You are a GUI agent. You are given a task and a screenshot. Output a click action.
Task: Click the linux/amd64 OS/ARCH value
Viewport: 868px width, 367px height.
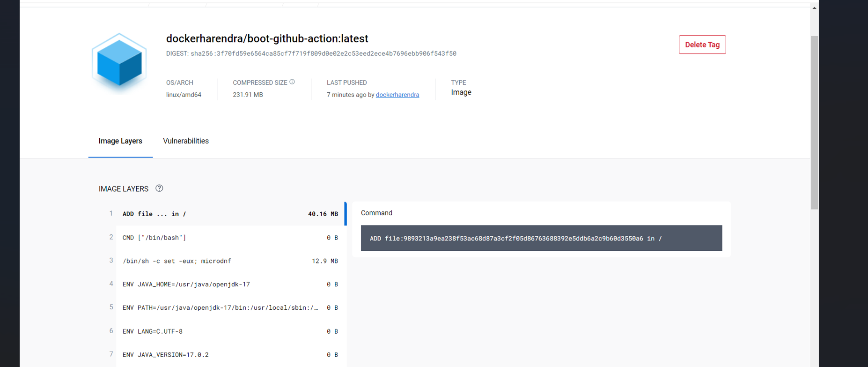[x=184, y=95]
